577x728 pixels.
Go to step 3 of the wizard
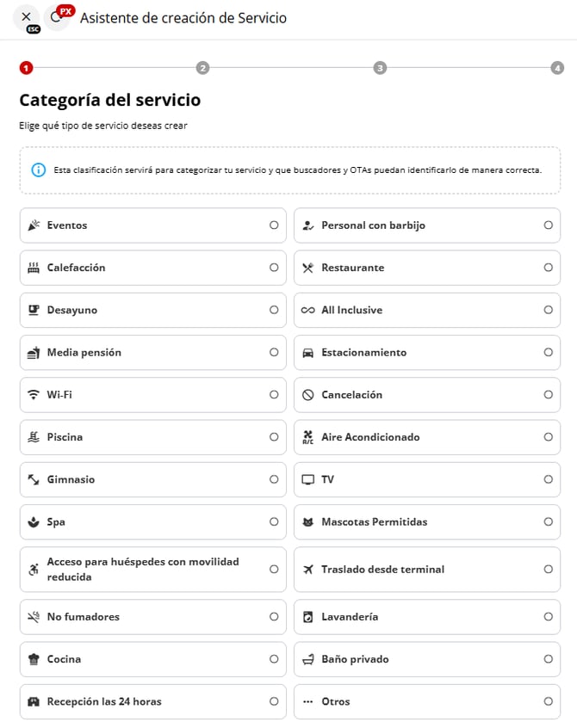(x=380, y=68)
